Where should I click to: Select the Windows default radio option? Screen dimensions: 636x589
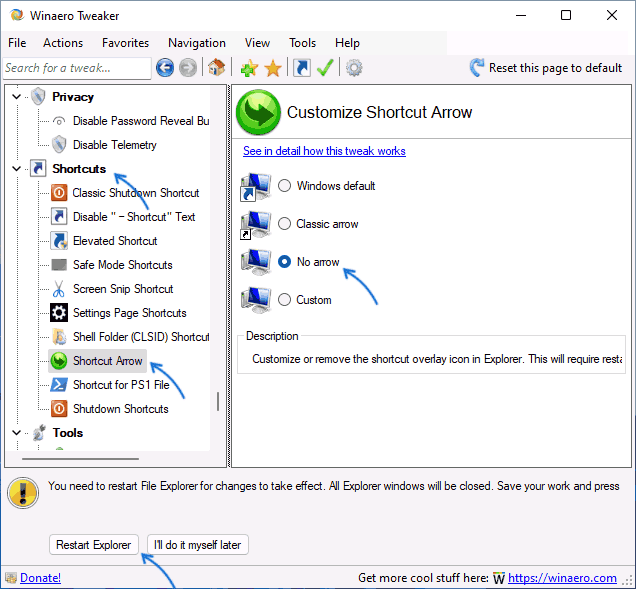coord(284,186)
